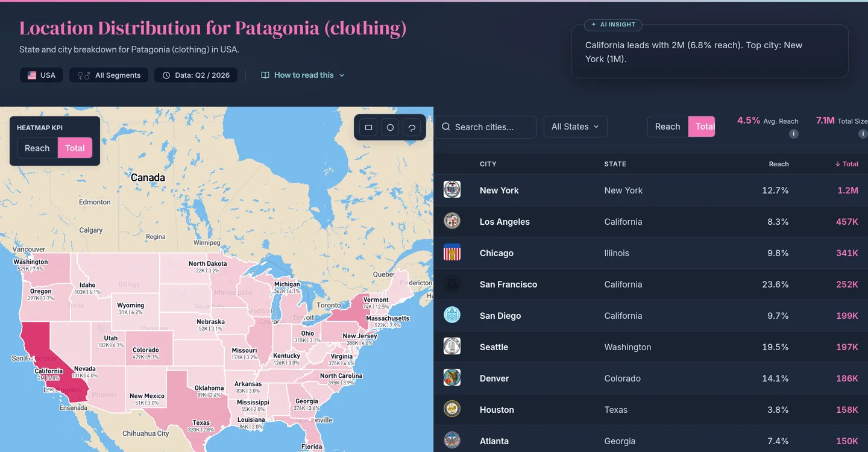
Task: Open the Seattle city row name
Action: click(x=494, y=347)
